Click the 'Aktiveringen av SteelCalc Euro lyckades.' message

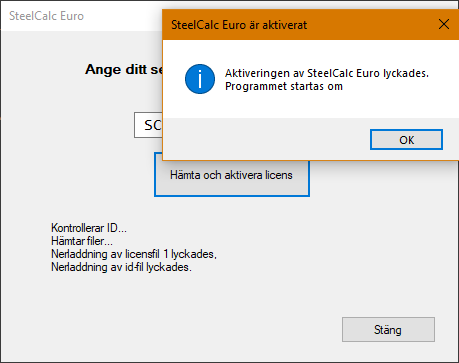pyautogui.click(x=327, y=73)
